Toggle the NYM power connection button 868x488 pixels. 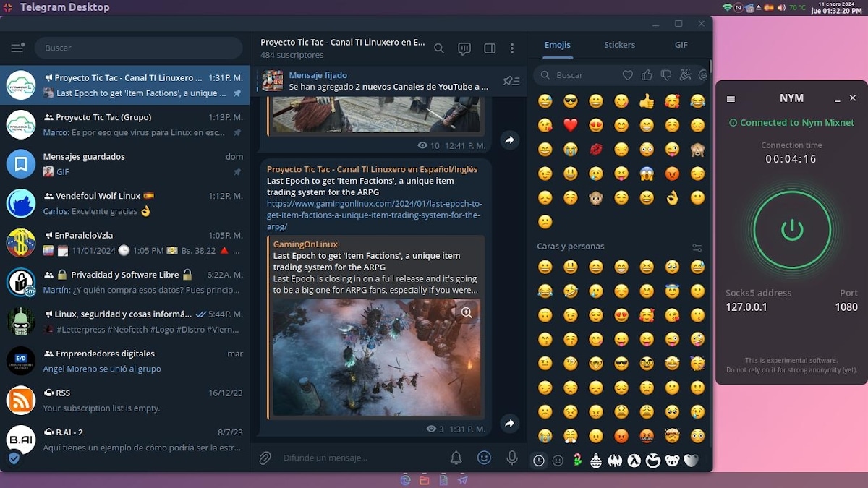point(792,231)
